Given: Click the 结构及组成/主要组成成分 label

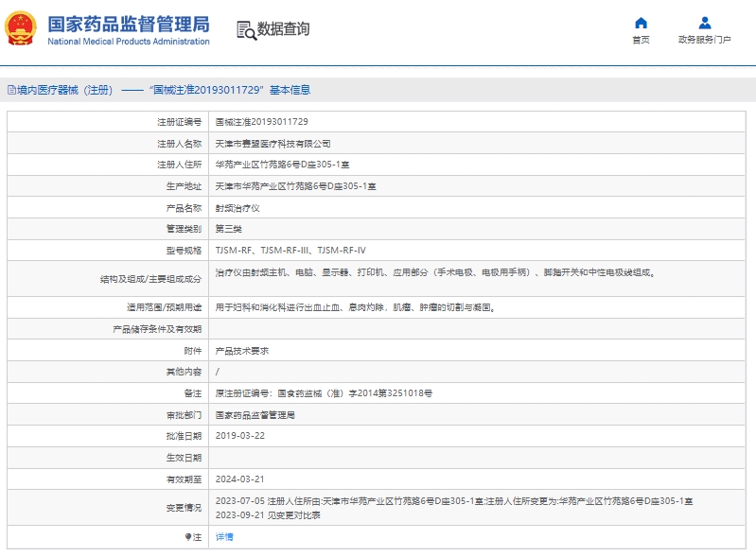Looking at the screenshot, I should click(150, 279).
